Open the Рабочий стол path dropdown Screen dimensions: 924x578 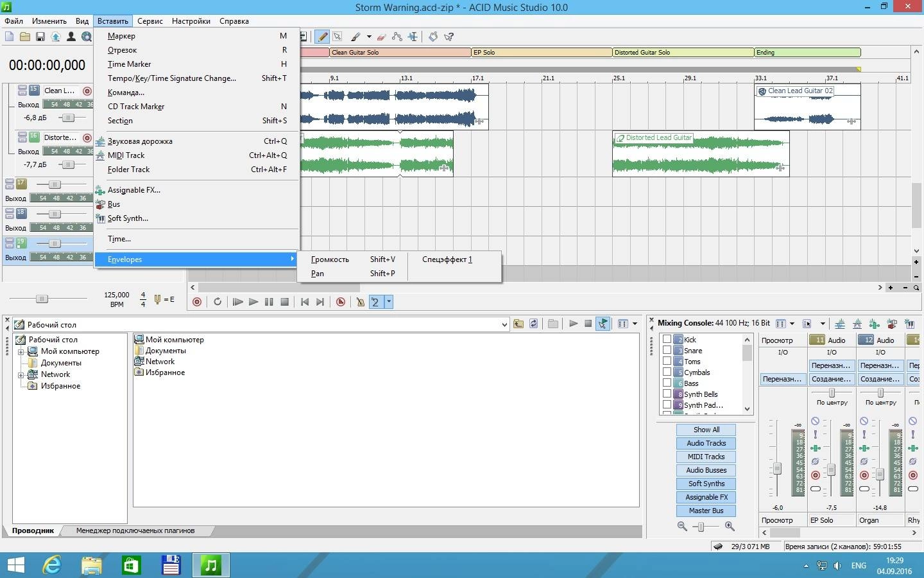(x=504, y=324)
